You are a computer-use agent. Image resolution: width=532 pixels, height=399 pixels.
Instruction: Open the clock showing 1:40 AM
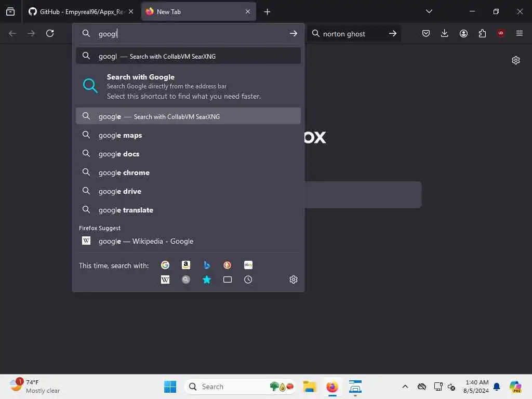[x=476, y=387]
